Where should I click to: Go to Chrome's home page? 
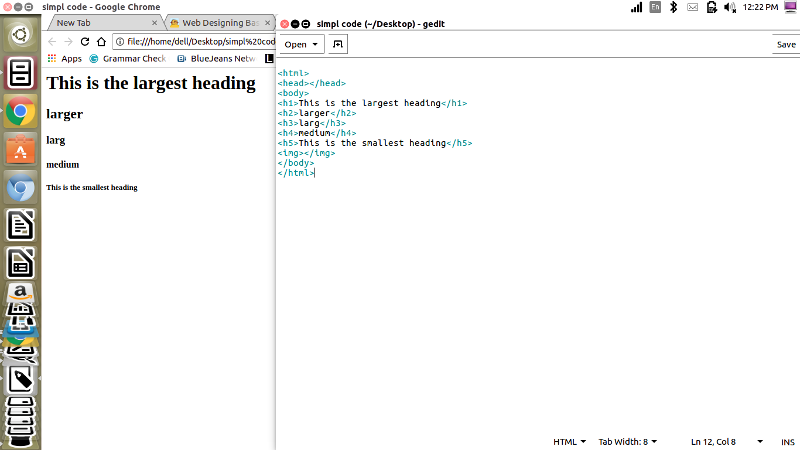coord(101,42)
